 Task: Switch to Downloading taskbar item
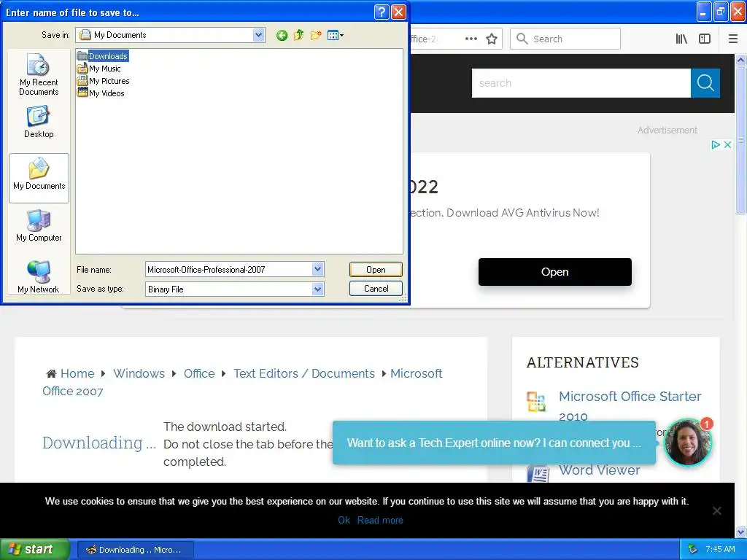135,550
